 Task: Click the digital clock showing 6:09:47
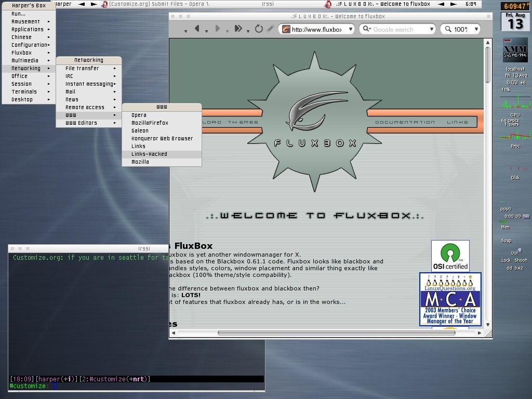pyautogui.click(x=515, y=6)
